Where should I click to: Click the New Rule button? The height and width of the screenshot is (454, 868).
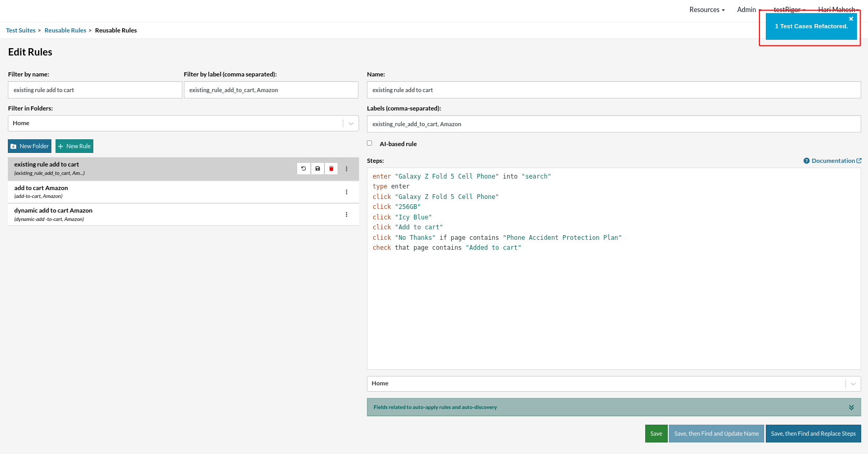(74, 146)
